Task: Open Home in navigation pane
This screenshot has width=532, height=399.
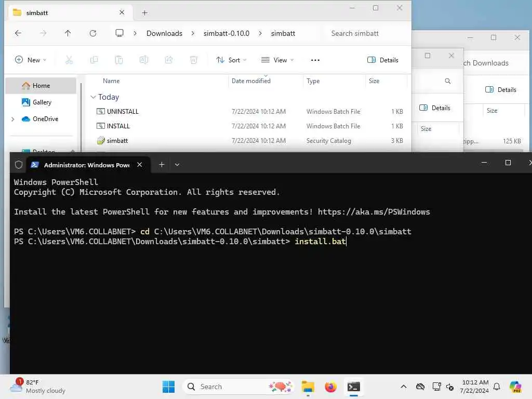Action: coord(41,86)
